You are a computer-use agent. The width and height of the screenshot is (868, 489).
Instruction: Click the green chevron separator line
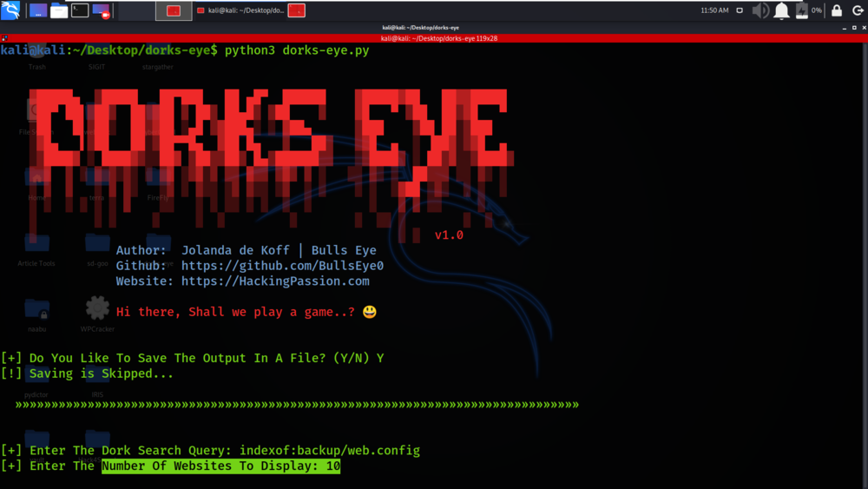coord(297,405)
